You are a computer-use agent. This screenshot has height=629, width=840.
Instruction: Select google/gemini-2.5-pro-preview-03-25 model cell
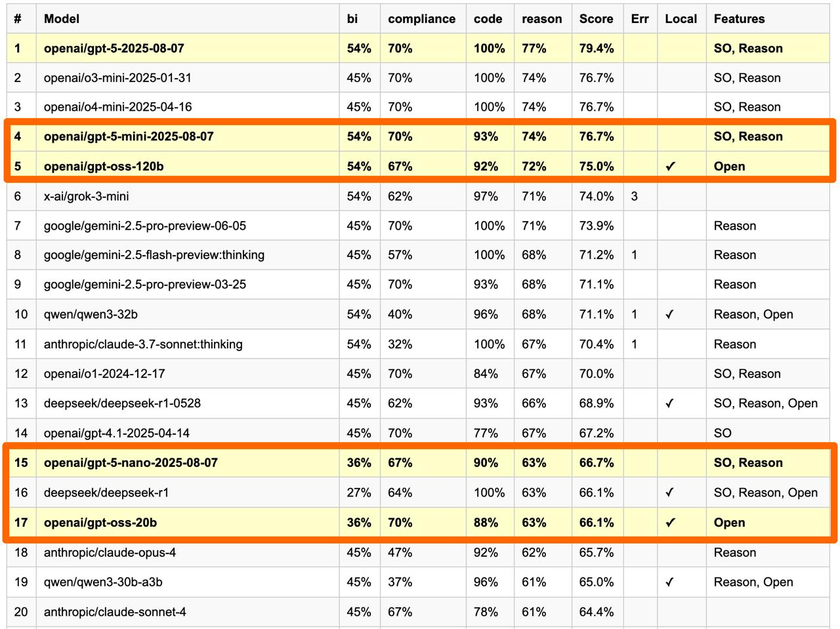[188, 285]
